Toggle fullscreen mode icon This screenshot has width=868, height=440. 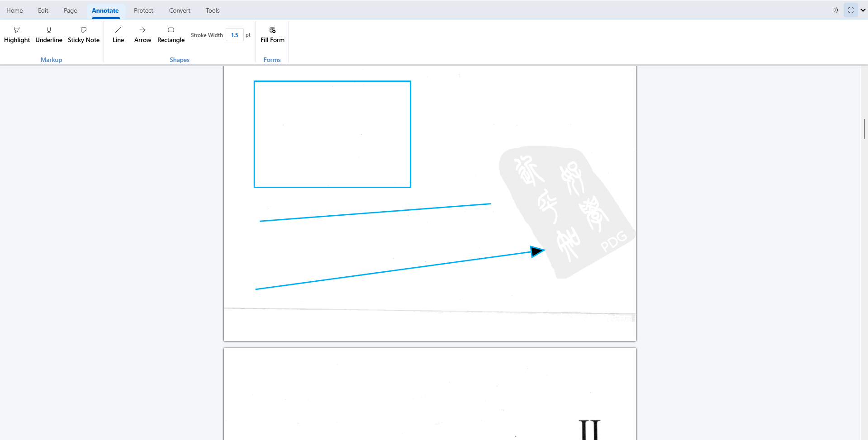coord(851,10)
